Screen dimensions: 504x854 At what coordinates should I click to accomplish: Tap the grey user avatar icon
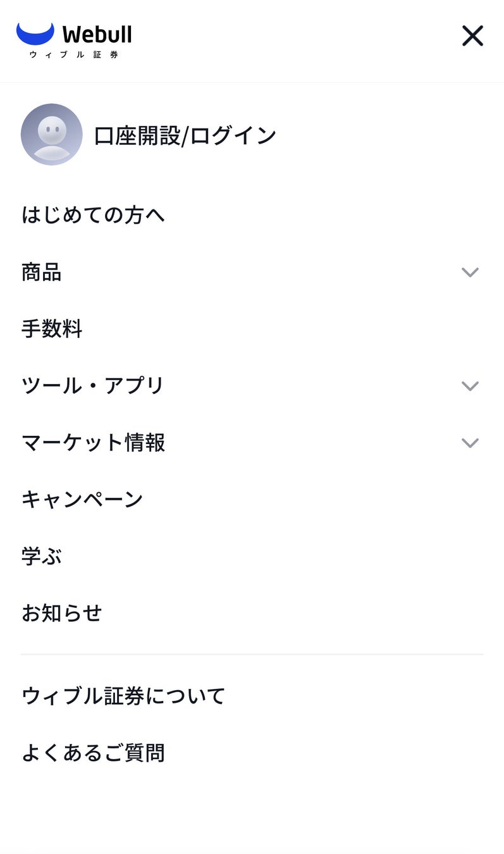(52, 135)
